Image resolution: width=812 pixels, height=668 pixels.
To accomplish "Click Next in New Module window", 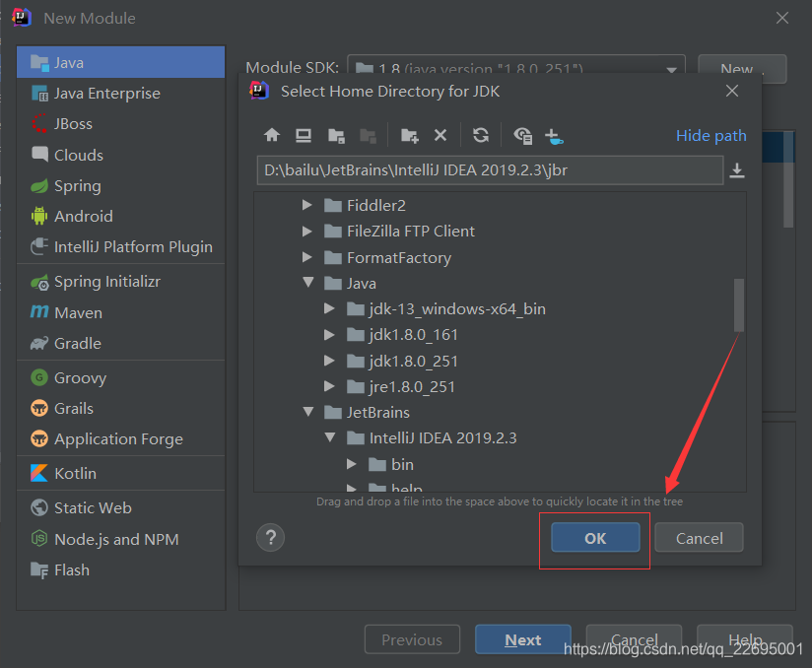I will [x=523, y=640].
